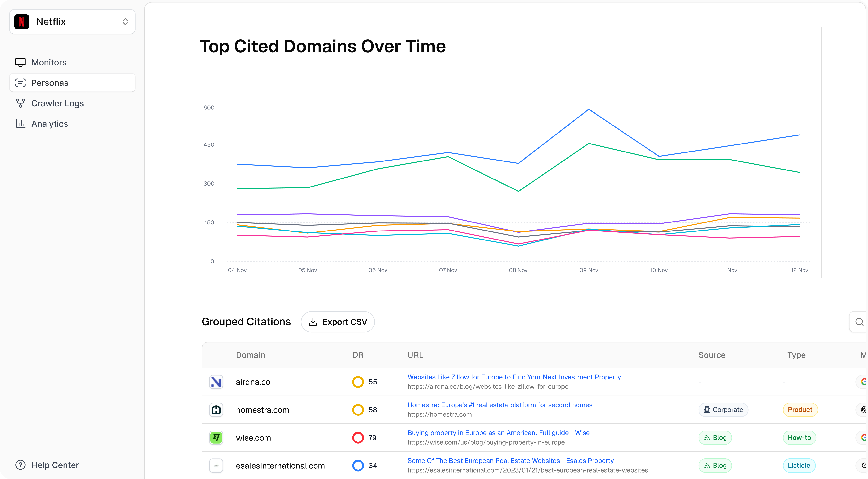
Task: Click the Analytics bar chart icon
Action: tap(21, 124)
